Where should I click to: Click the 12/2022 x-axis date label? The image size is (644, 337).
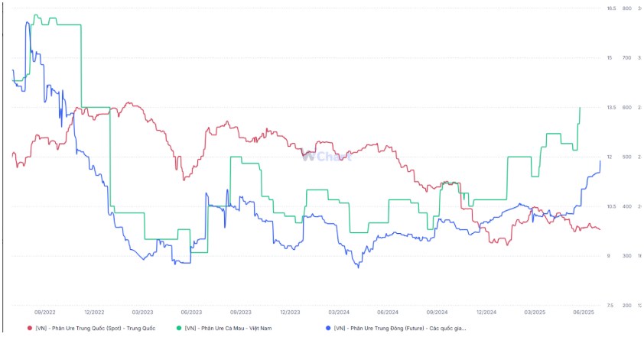click(94, 312)
